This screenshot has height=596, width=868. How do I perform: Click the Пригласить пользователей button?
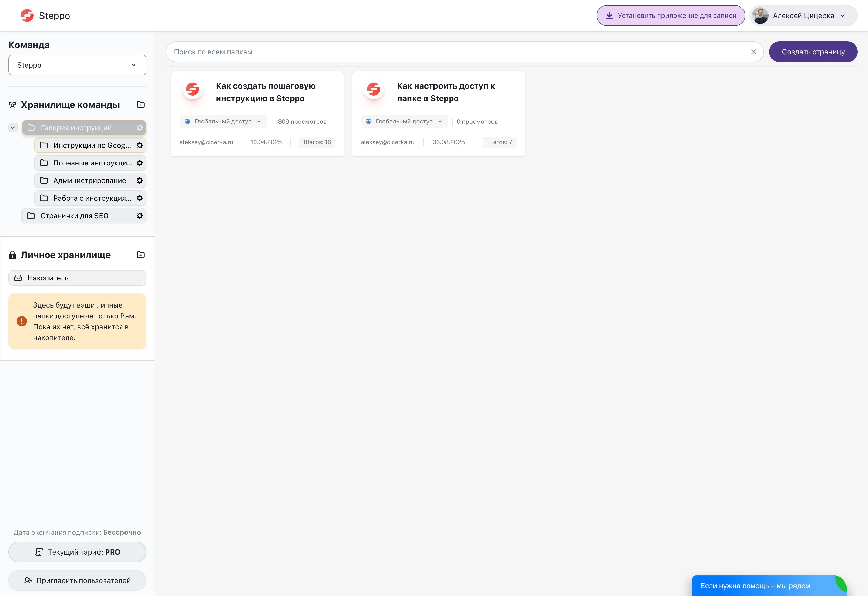click(x=77, y=580)
